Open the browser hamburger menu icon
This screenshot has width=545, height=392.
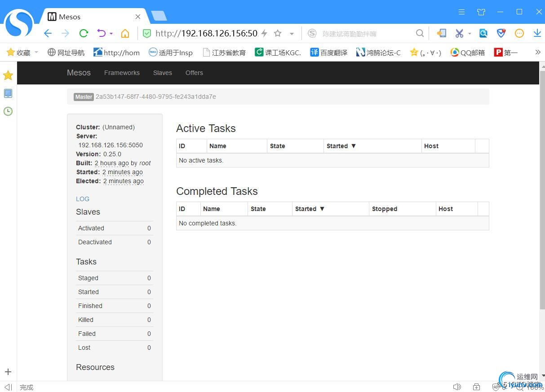click(461, 12)
